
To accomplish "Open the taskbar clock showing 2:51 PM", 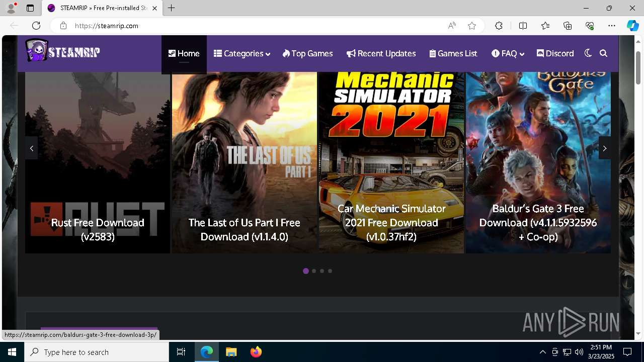I will 601,352.
